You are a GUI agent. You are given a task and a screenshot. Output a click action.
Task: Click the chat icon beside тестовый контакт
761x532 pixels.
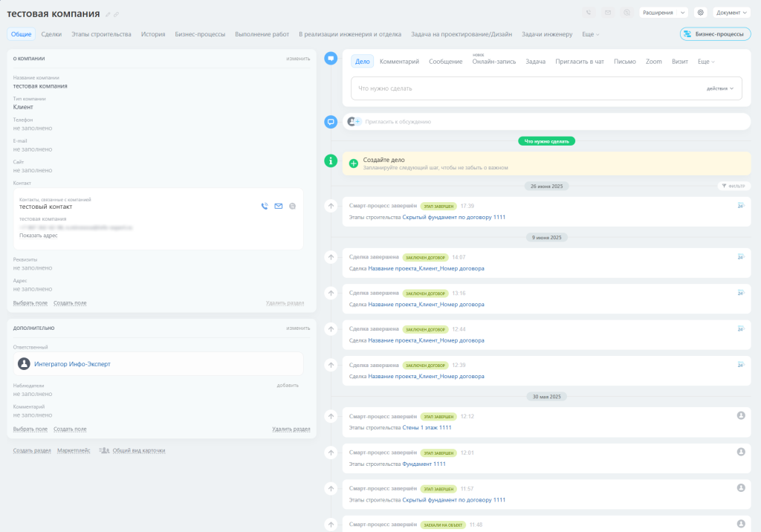(293, 206)
